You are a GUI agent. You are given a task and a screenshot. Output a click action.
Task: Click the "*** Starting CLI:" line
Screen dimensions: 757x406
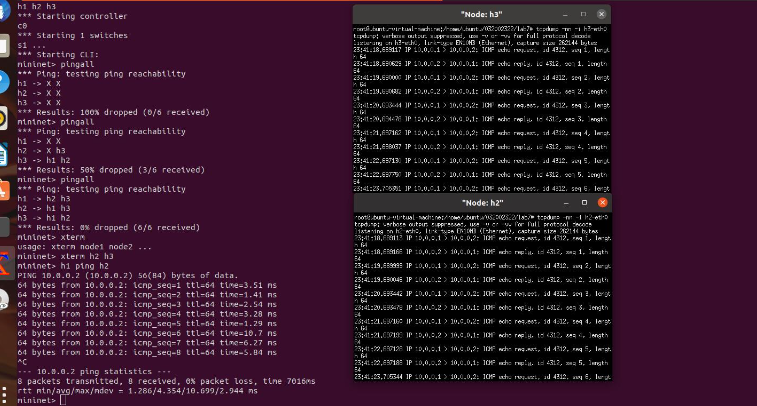[x=58, y=55]
